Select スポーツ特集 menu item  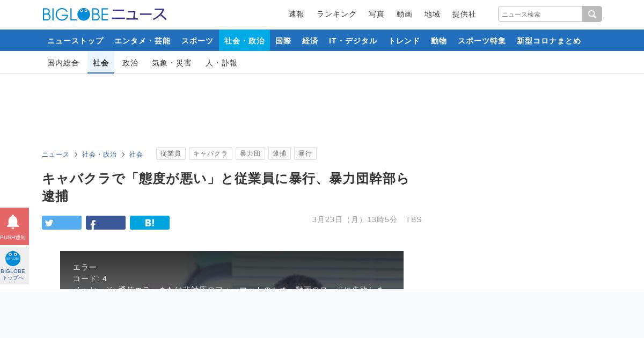(x=481, y=40)
